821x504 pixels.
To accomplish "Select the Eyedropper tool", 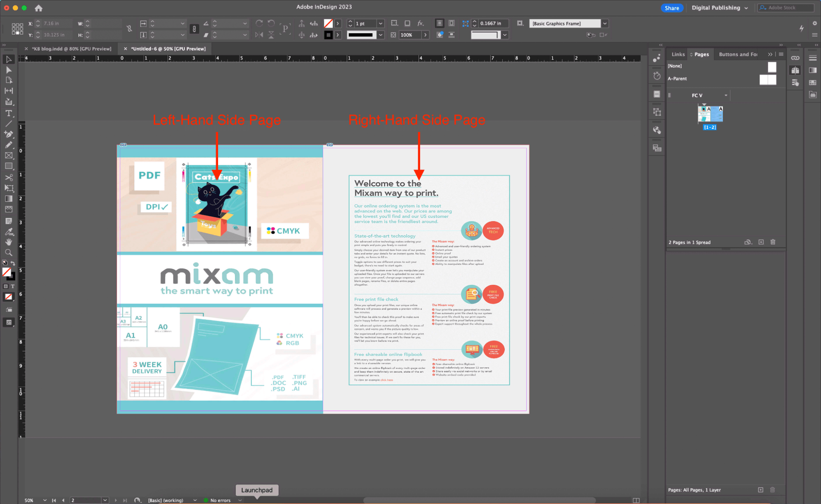I will (x=9, y=231).
